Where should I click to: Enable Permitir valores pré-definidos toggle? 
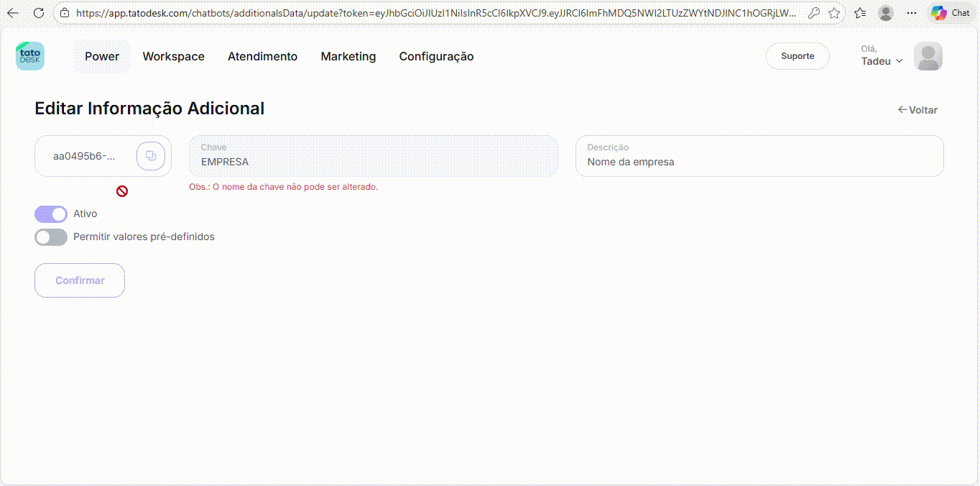coord(51,237)
